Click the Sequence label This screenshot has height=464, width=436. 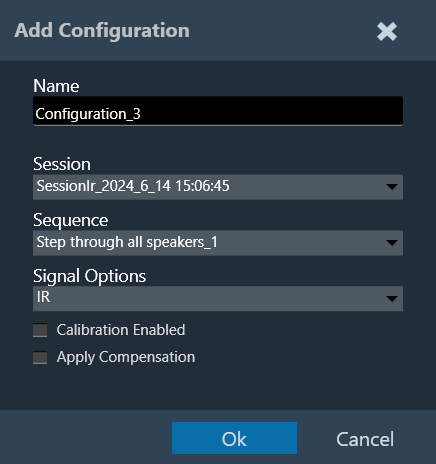pos(71,220)
